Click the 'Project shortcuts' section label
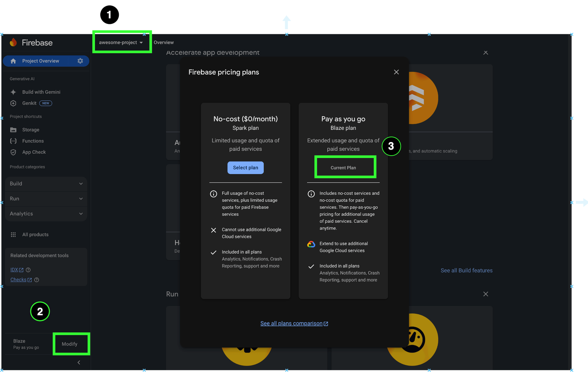Viewport: 588px width, 372px height. [26, 117]
